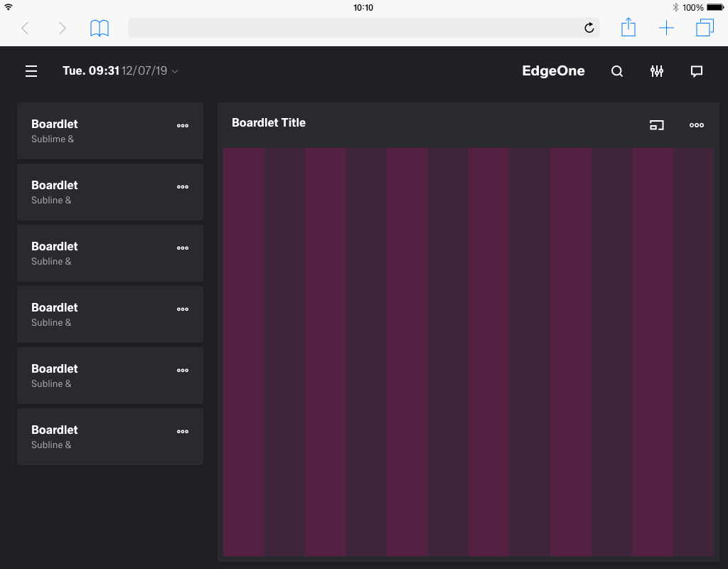Open a new Safari tab

666,28
